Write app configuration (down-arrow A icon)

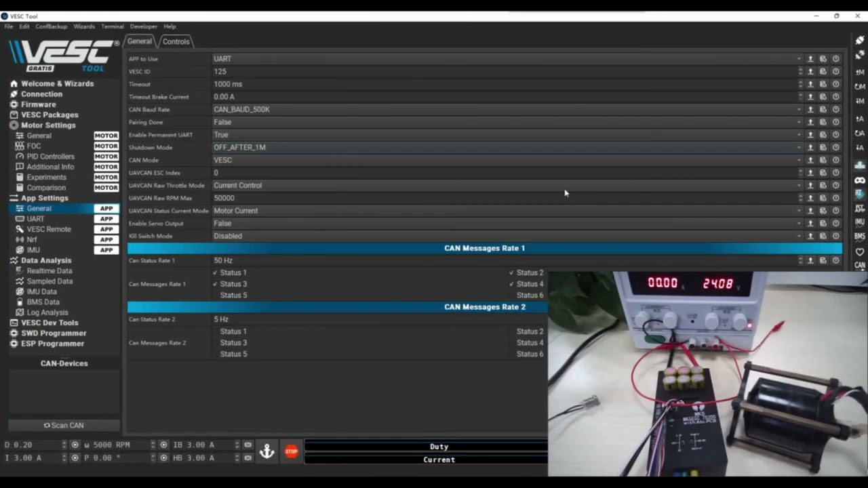coord(860,148)
